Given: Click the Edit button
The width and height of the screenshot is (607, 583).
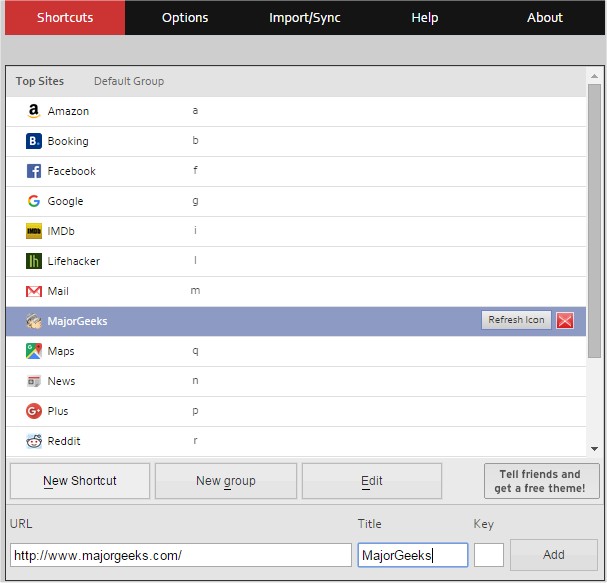Looking at the screenshot, I should (372, 481).
